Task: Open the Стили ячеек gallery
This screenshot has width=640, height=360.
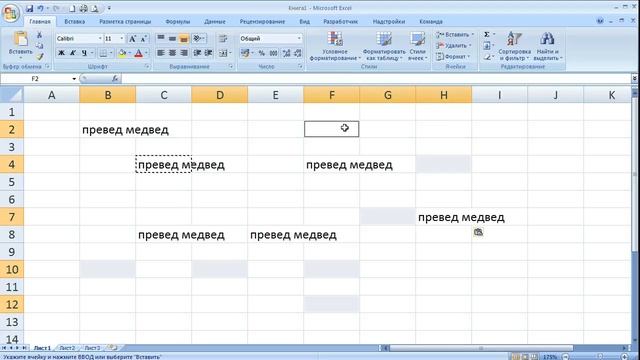Action: [x=418, y=46]
